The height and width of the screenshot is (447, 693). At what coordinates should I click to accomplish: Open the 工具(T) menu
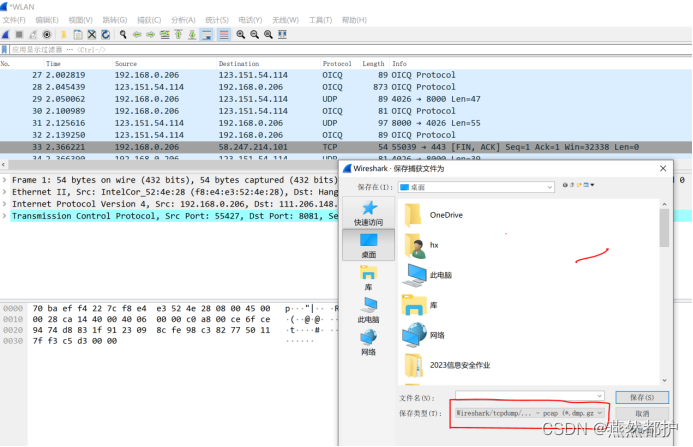click(x=320, y=20)
